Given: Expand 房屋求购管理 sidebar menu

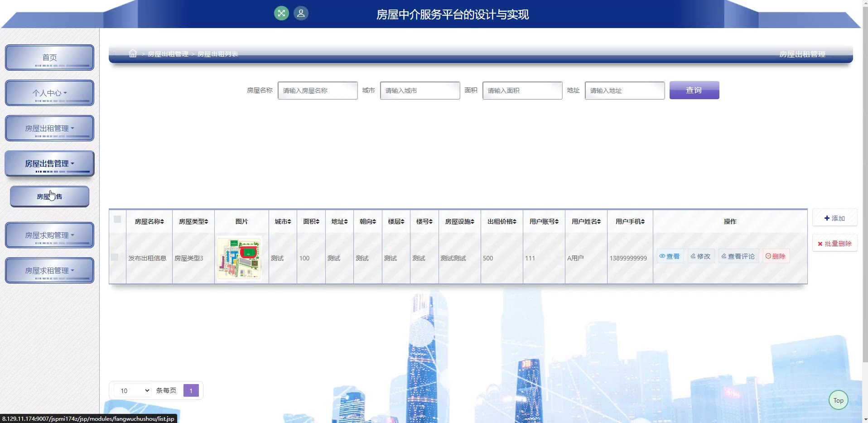Looking at the screenshot, I should [x=49, y=235].
